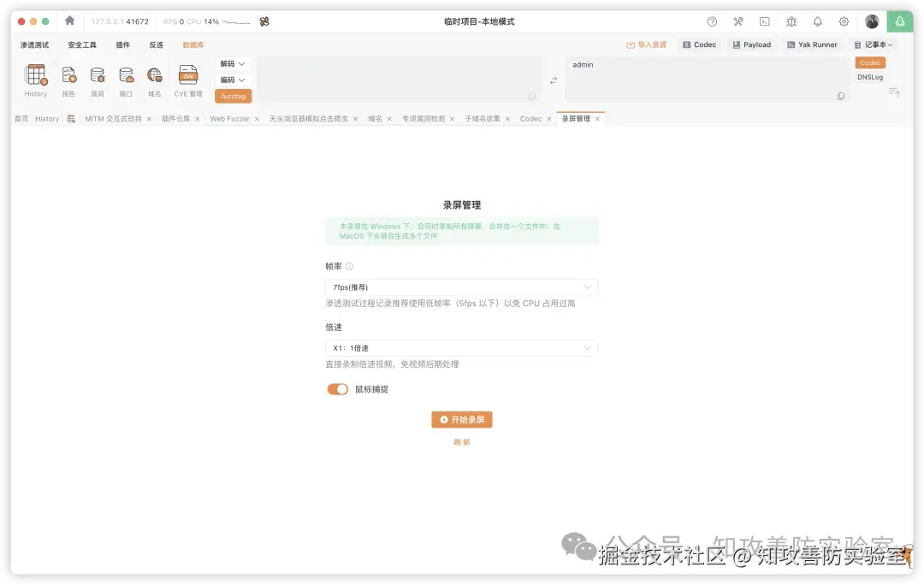Switch to the 数据库 menu tab

pyautogui.click(x=192, y=44)
